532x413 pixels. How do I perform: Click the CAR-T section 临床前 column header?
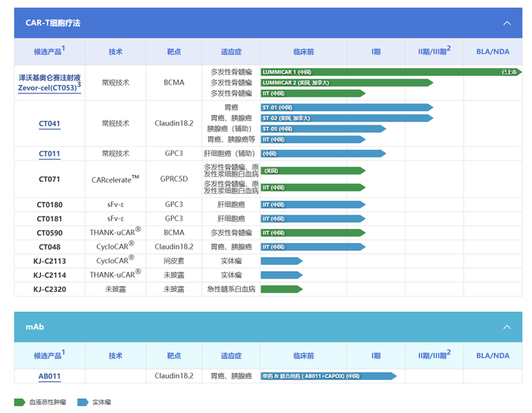point(303,52)
